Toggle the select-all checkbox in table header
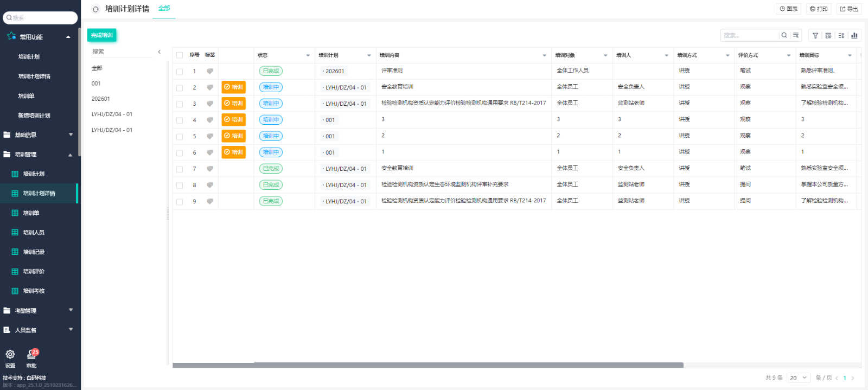The image size is (868, 390). [180, 55]
